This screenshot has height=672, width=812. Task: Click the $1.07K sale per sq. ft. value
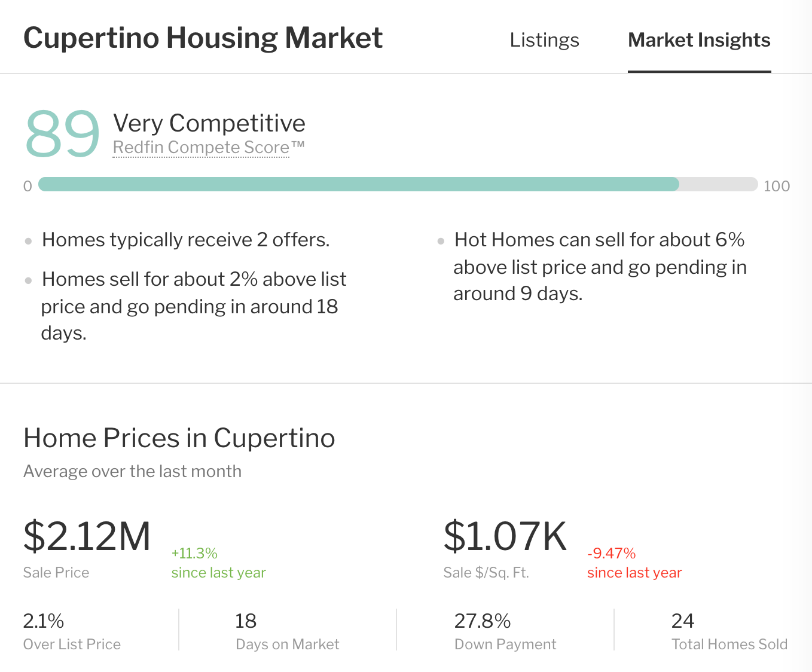[505, 536]
